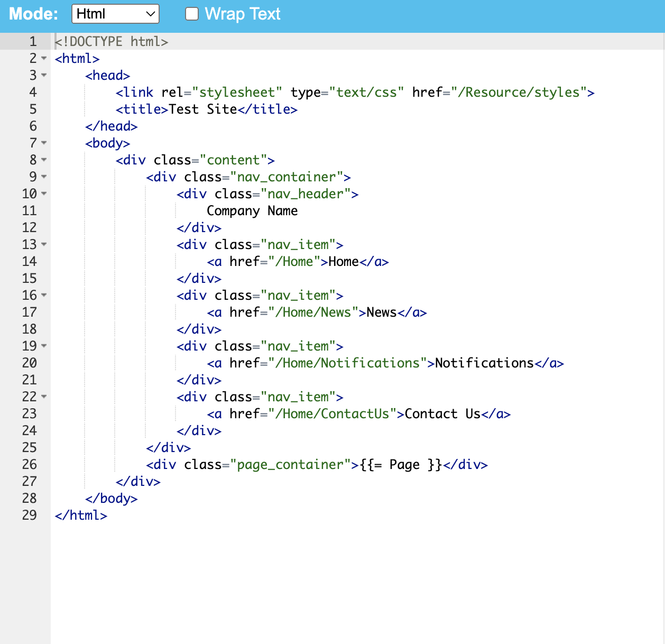Place cursor in the Company Name text
This screenshot has width=665, height=644.
252,211
